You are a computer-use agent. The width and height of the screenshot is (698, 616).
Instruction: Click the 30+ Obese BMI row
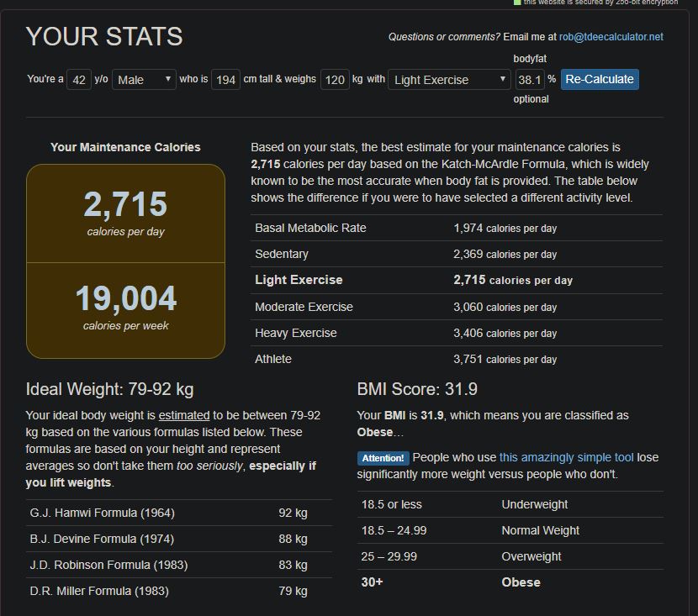(510, 582)
